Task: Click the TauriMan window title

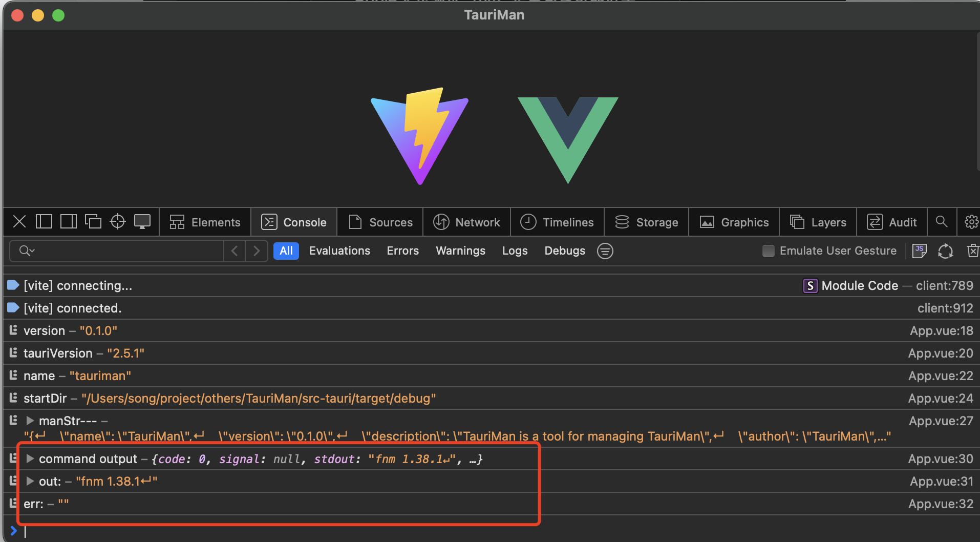Action: point(494,15)
